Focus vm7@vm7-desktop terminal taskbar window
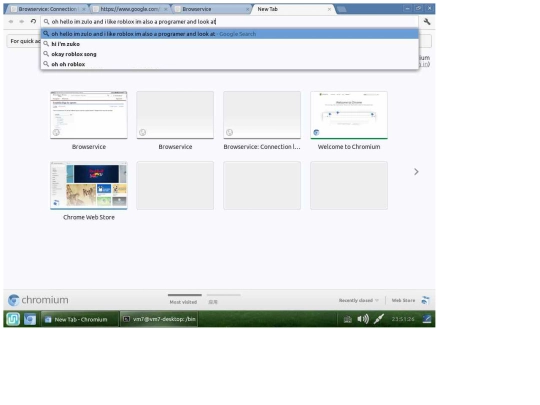This screenshot has width=540, height=405. pos(159,319)
